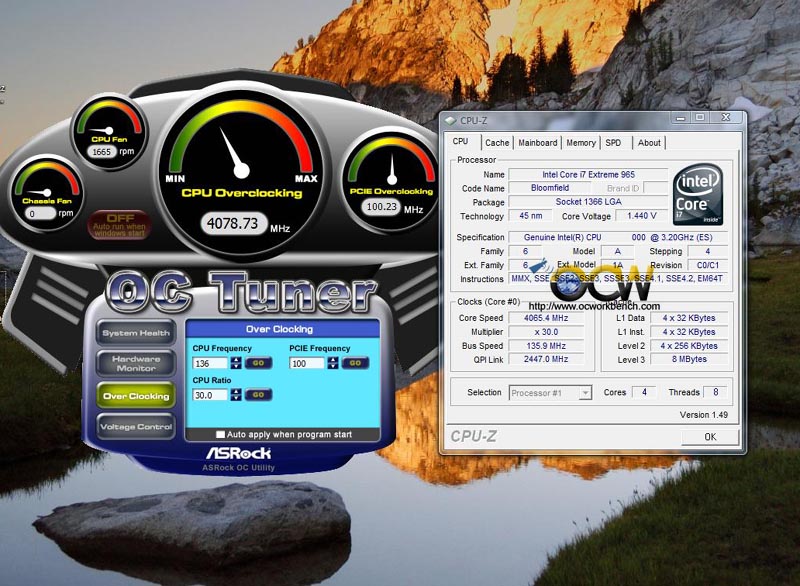Click the package value Socket 1366 LGA
The height and width of the screenshot is (586, 800).
point(588,201)
